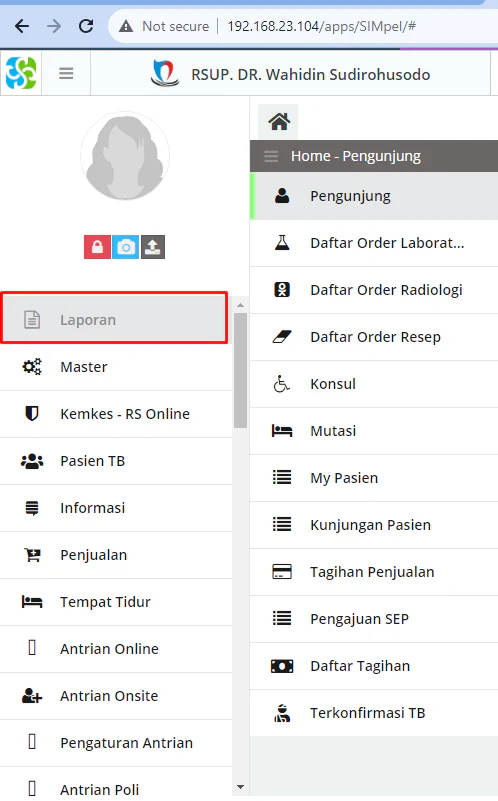Click the sidebar scrollbar down arrow
The height and width of the screenshot is (801, 498).
[x=241, y=787]
